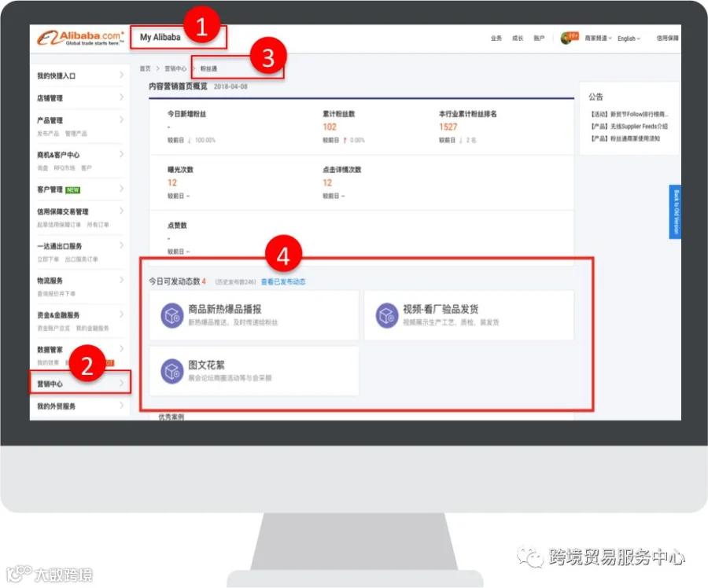The image size is (708, 588).
Task: Click the 所有订单 sub-link
Action: click(x=98, y=225)
